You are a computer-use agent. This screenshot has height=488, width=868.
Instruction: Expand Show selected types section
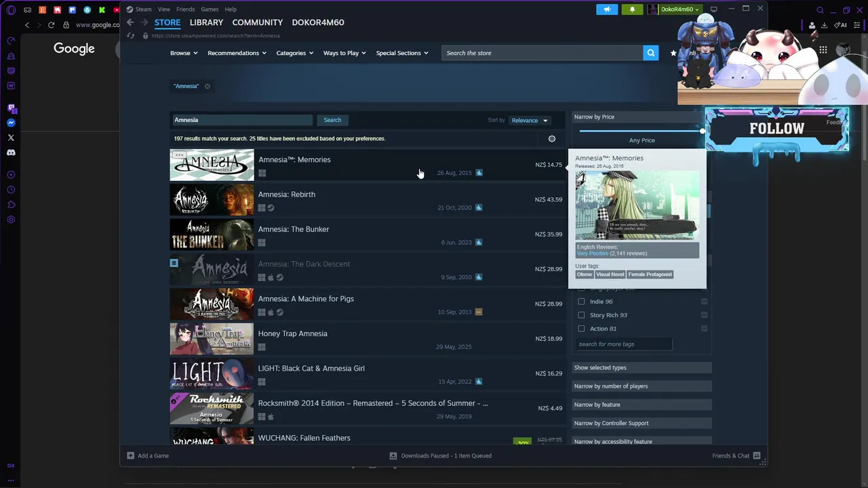tap(642, 367)
